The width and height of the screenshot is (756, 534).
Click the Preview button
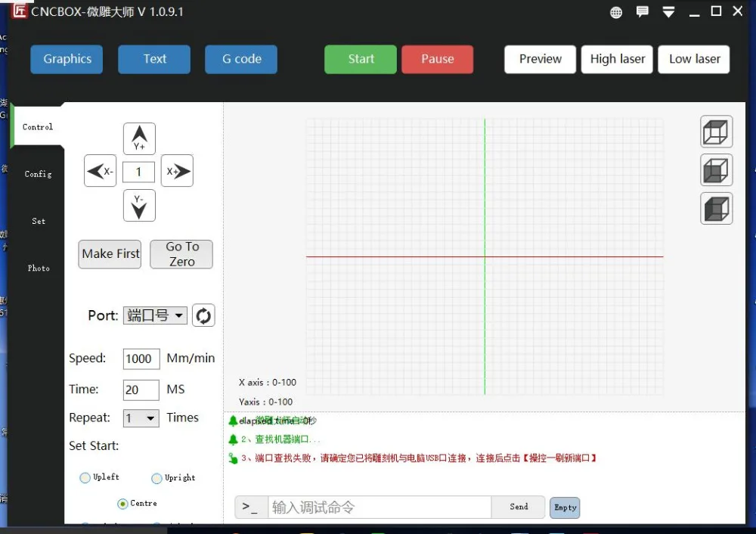point(540,59)
